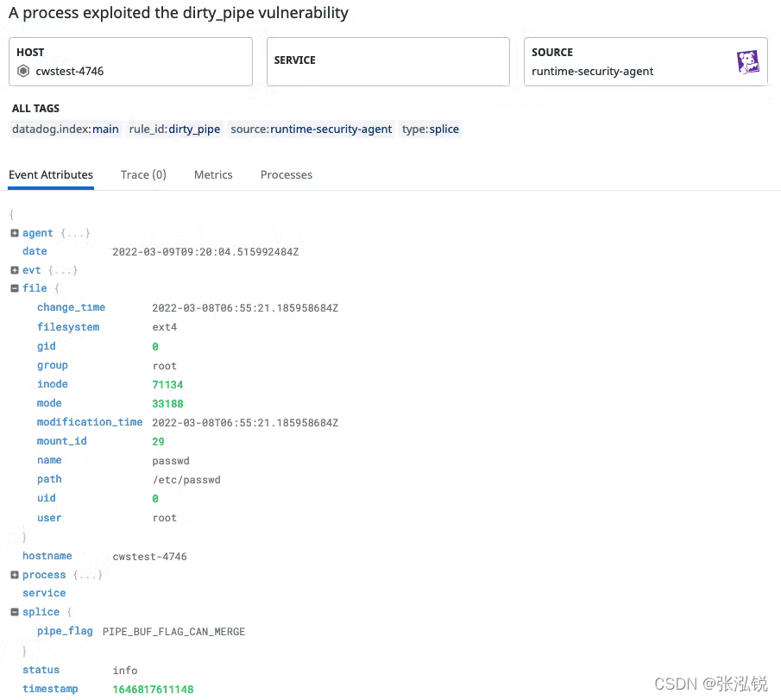Click the gid attribute key
Viewport: 781px width, 700px height.
[x=47, y=346]
